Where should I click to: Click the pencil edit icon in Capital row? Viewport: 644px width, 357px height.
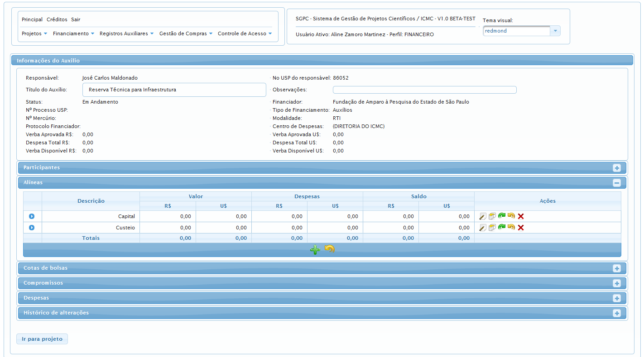(483, 216)
